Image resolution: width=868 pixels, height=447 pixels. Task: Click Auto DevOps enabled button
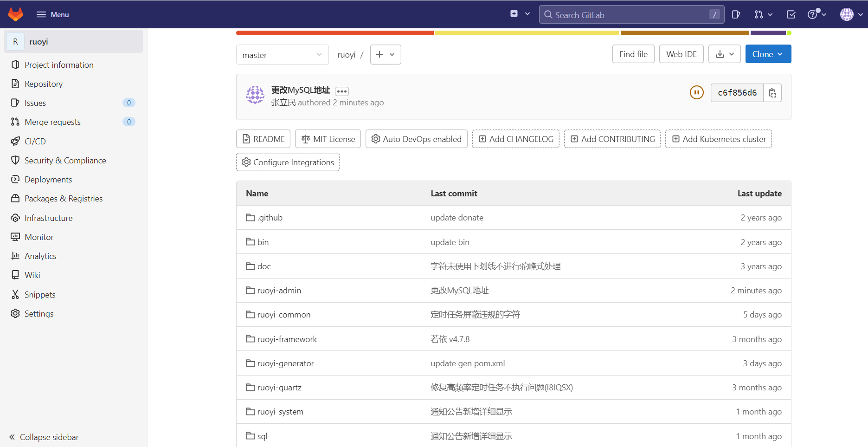point(417,139)
